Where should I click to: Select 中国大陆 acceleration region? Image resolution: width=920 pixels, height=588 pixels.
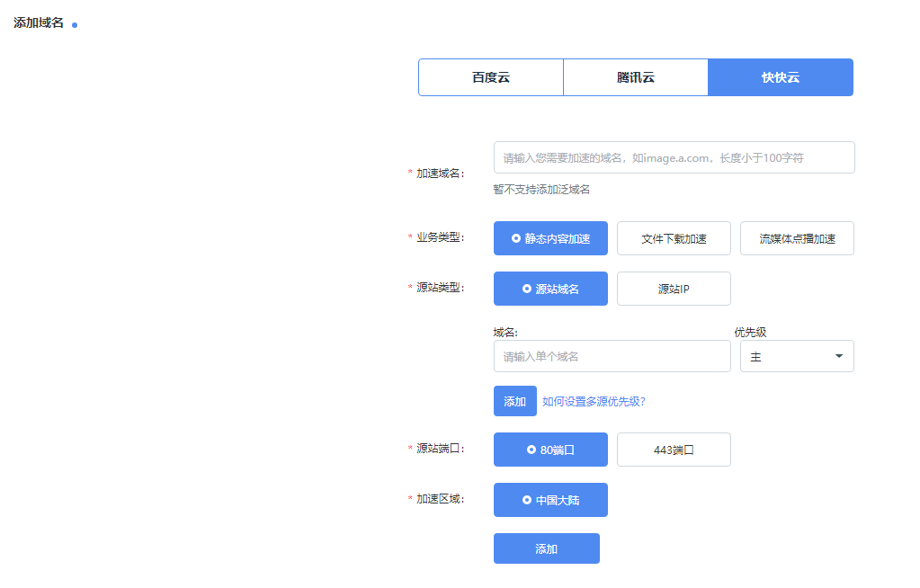tap(550, 500)
